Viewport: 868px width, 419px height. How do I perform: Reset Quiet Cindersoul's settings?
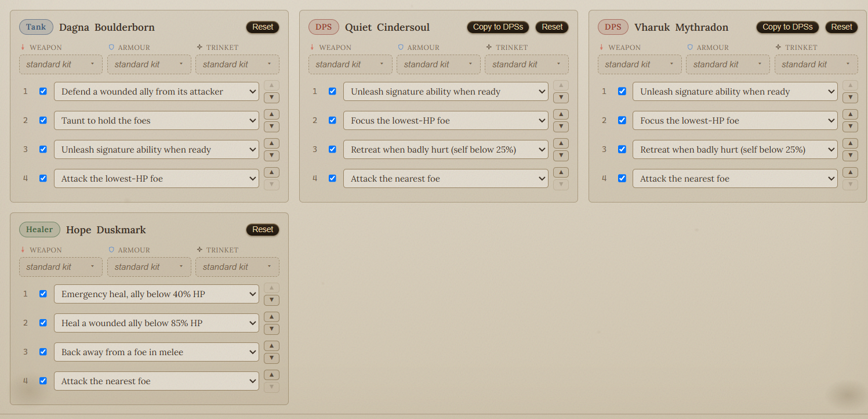pyautogui.click(x=552, y=27)
